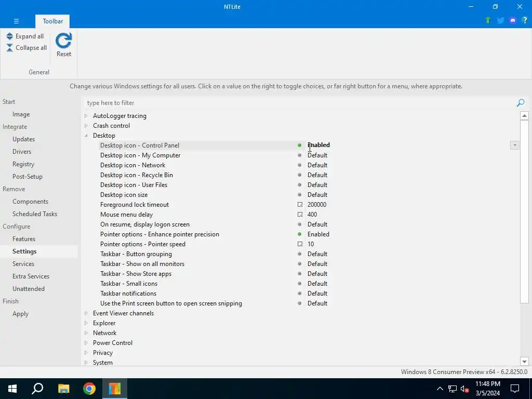Expand the Privacy group
Viewport: 532px width, 399px height.
(x=86, y=353)
